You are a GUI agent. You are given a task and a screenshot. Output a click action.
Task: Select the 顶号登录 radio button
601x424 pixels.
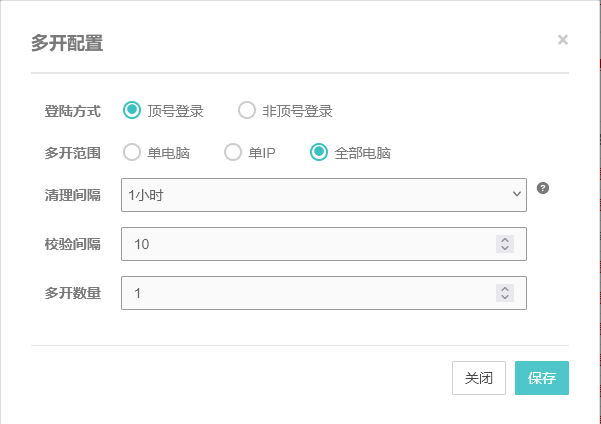coord(132,110)
